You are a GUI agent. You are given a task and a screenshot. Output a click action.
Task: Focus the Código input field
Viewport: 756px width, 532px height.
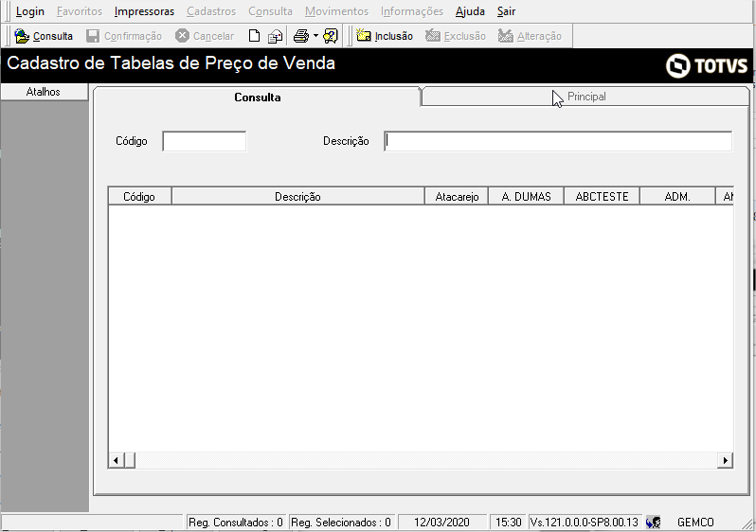tap(205, 141)
